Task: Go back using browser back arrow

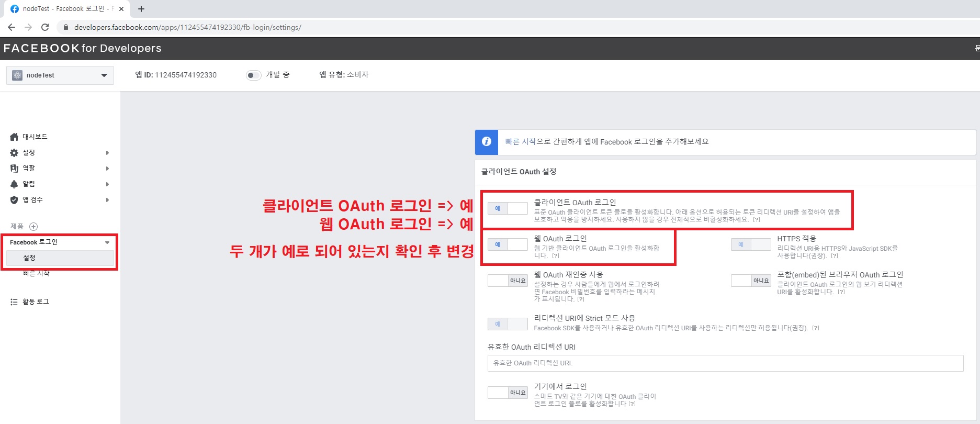Action: (x=12, y=27)
